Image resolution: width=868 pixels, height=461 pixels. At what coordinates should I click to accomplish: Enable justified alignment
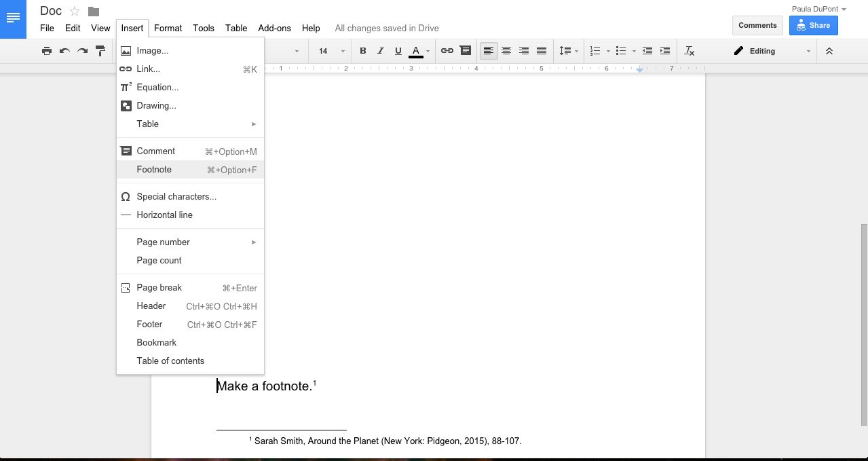pyautogui.click(x=541, y=50)
